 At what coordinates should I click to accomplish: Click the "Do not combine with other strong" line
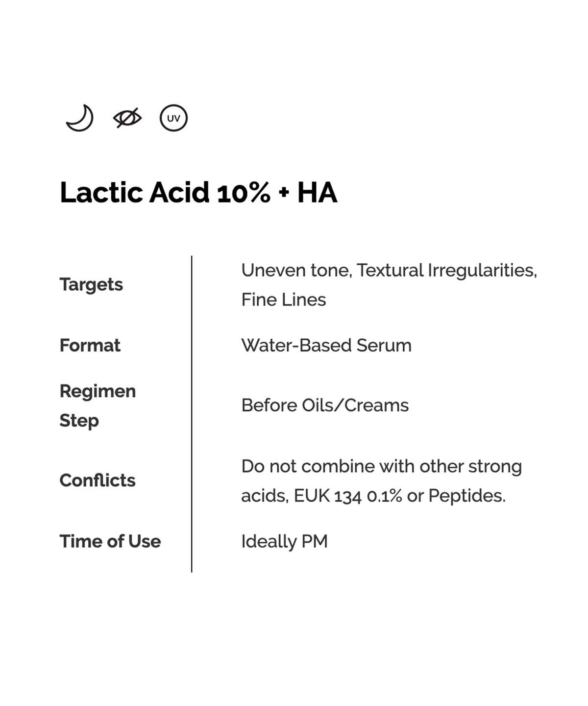(381, 466)
